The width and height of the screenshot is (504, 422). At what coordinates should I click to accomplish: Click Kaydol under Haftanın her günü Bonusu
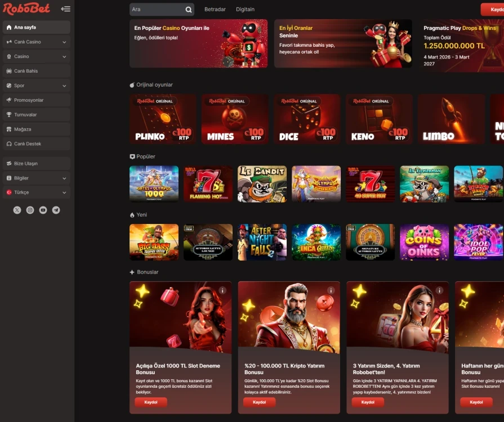point(476,402)
